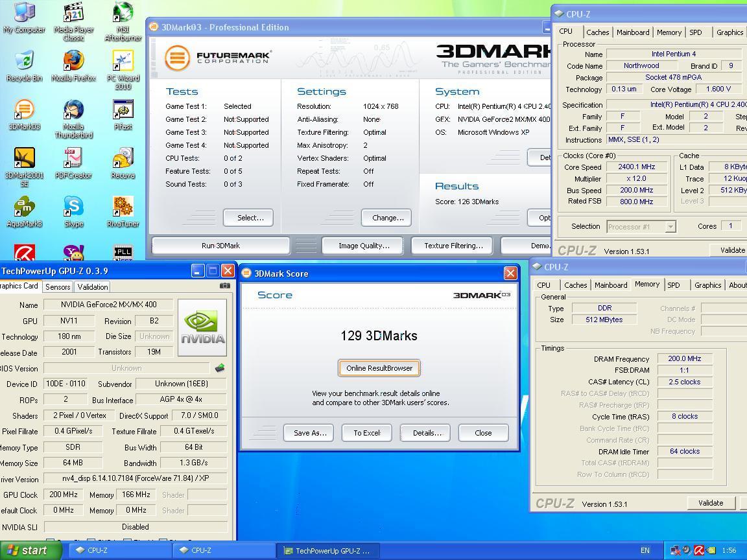747x560 pixels.
Task: Click the 1:56 taskbar clock
Action: [729, 550]
